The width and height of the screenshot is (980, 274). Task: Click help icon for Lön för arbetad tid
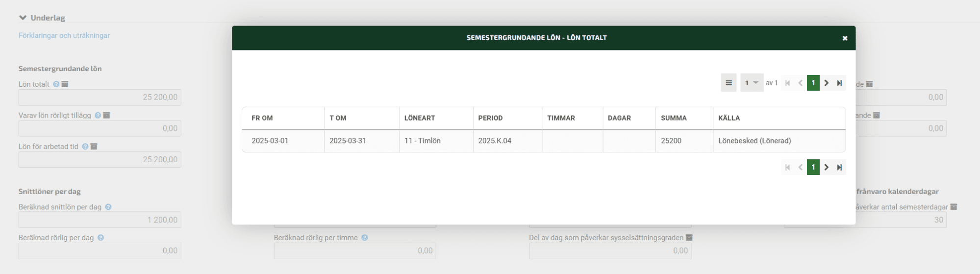pos(85,147)
